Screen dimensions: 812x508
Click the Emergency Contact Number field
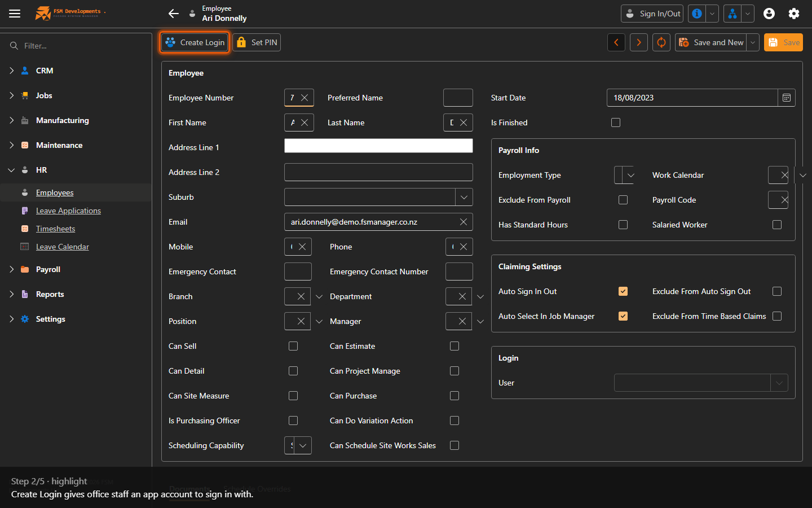click(459, 271)
